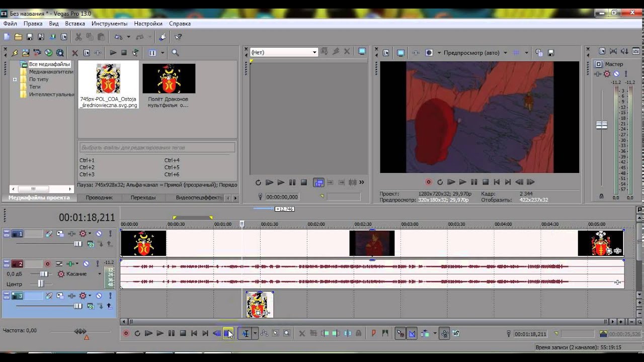Image resolution: width=644 pixels, height=362 pixels.
Task: Open the preview overlays grid dropdown arrow
Action: click(527, 52)
